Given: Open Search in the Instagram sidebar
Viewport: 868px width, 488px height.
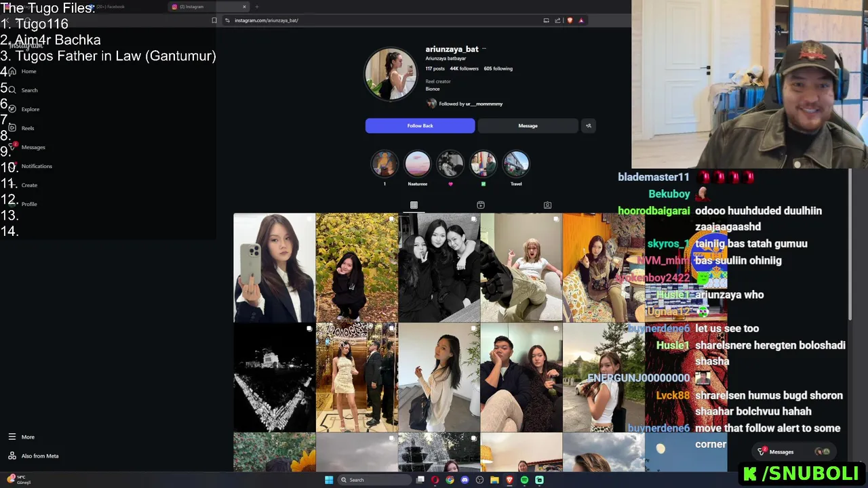Looking at the screenshot, I should pyautogui.click(x=22, y=90).
